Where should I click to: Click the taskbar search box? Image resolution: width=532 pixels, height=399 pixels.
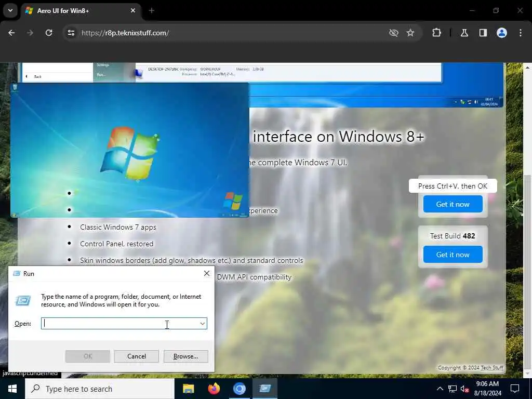[100, 389]
